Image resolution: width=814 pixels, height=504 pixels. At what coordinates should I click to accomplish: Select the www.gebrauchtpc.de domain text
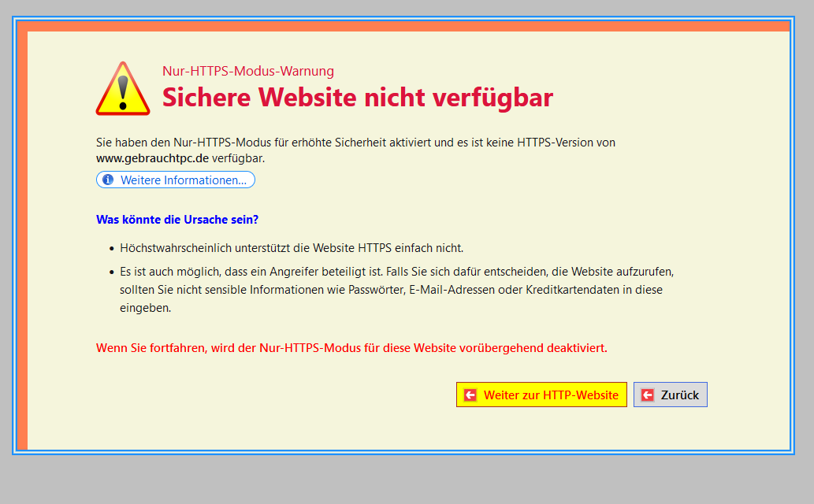[152, 158]
